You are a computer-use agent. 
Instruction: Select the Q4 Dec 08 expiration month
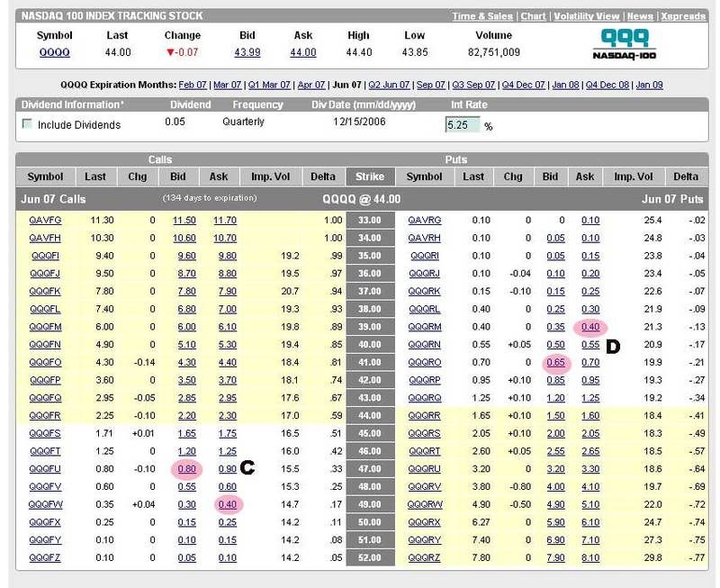pos(607,85)
